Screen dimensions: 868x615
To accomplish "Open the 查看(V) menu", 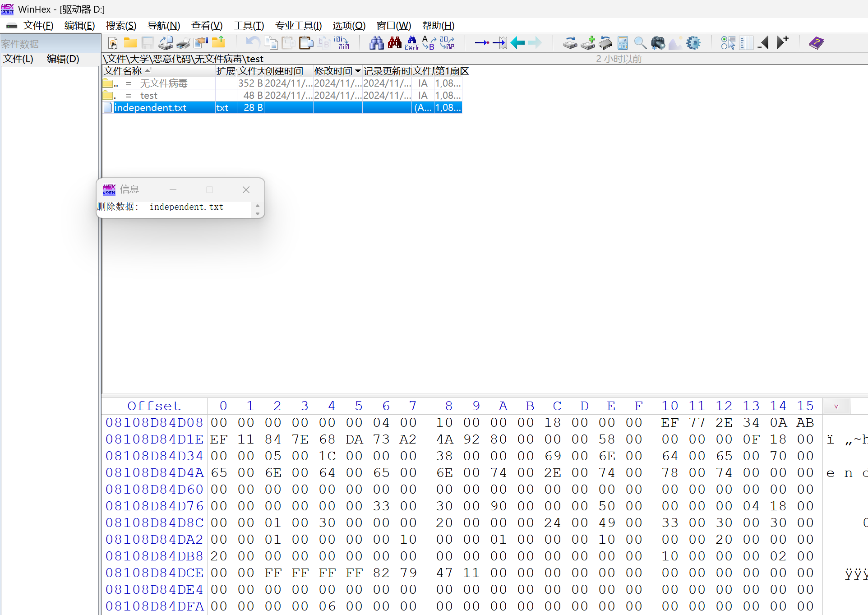I will pyautogui.click(x=207, y=26).
